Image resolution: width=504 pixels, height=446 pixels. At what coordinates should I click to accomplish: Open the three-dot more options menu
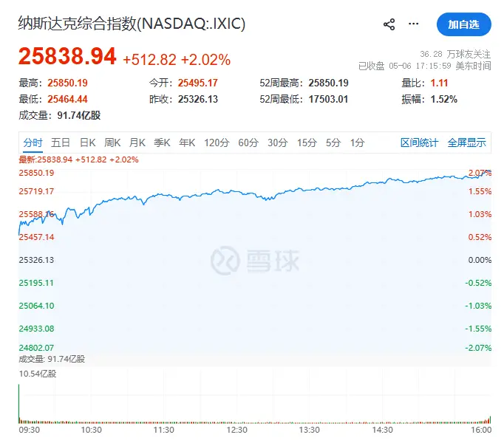(x=413, y=24)
